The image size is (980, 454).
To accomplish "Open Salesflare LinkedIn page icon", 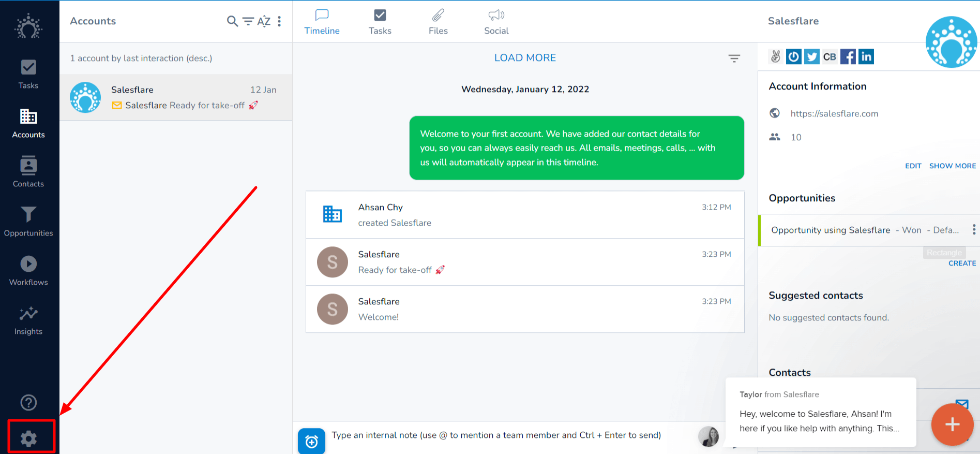I will tap(866, 56).
